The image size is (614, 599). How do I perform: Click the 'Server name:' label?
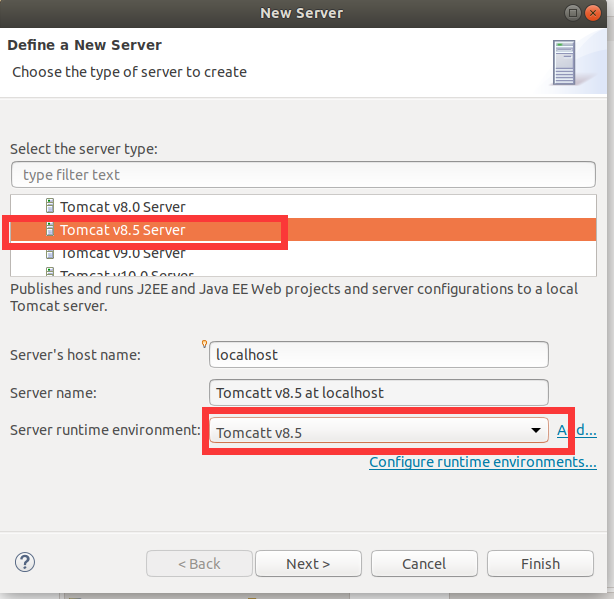pyautogui.click(x=53, y=393)
